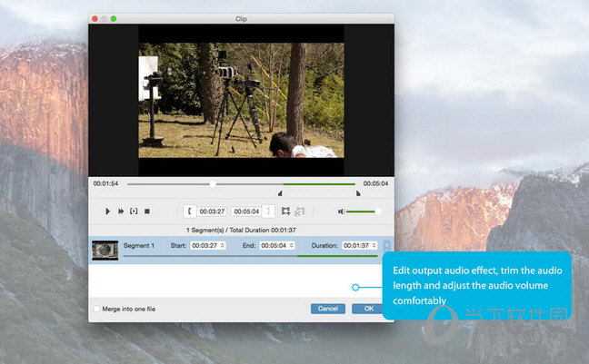Click the split segment scissors icon

pos(299,212)
